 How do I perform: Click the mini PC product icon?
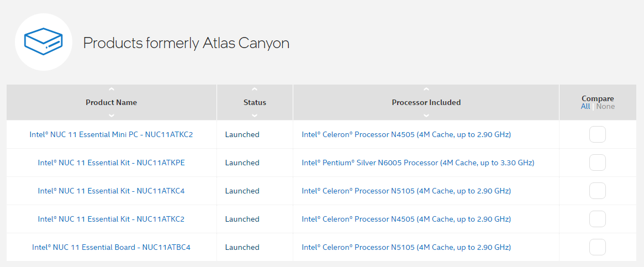[x=43, y=42]
